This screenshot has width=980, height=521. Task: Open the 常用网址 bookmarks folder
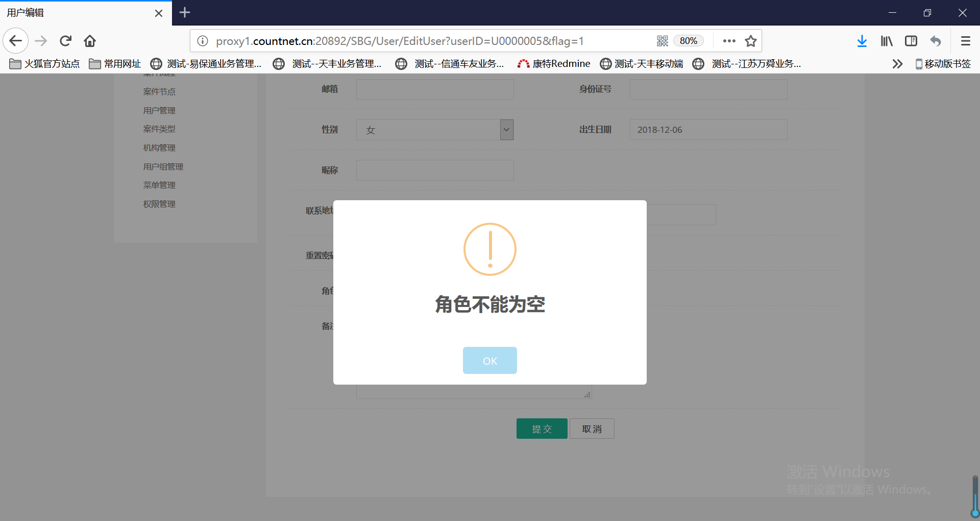click(x=115, y=64)
